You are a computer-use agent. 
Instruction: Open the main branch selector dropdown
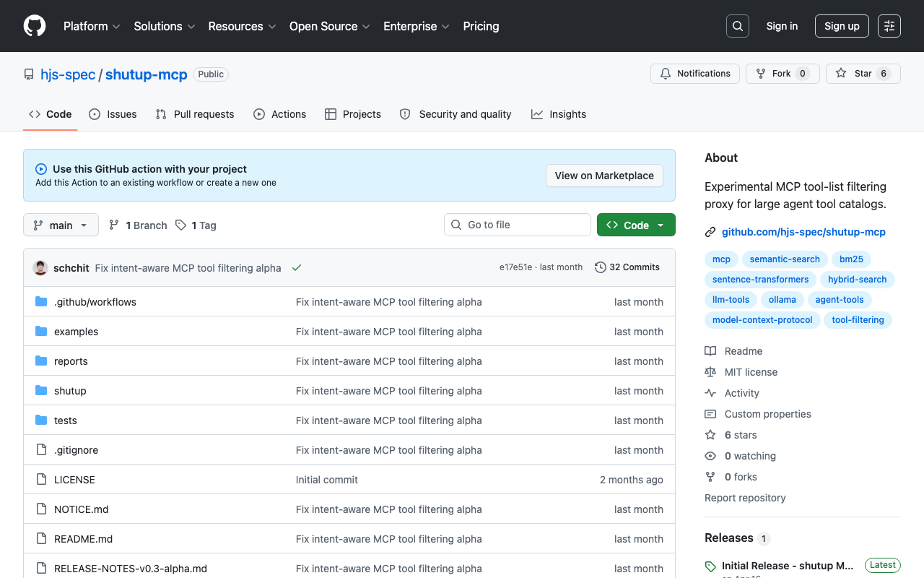coord(61,225)
